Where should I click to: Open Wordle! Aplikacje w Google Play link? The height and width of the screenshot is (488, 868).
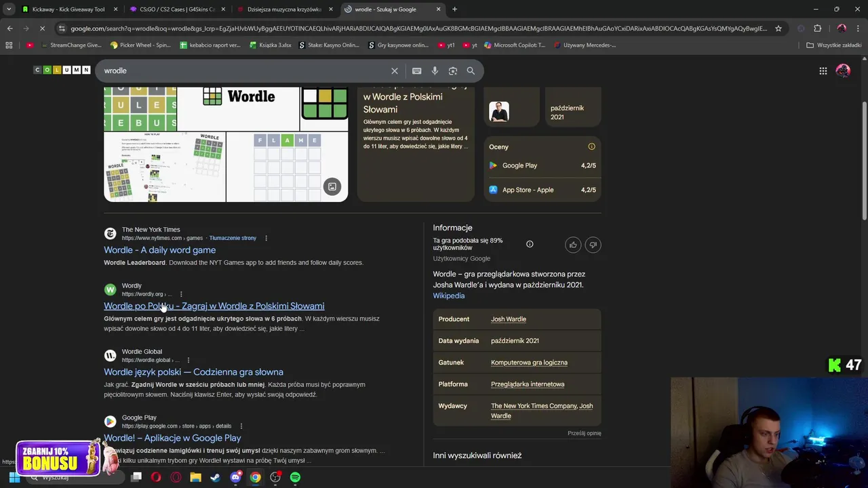(x=172, y=438)
